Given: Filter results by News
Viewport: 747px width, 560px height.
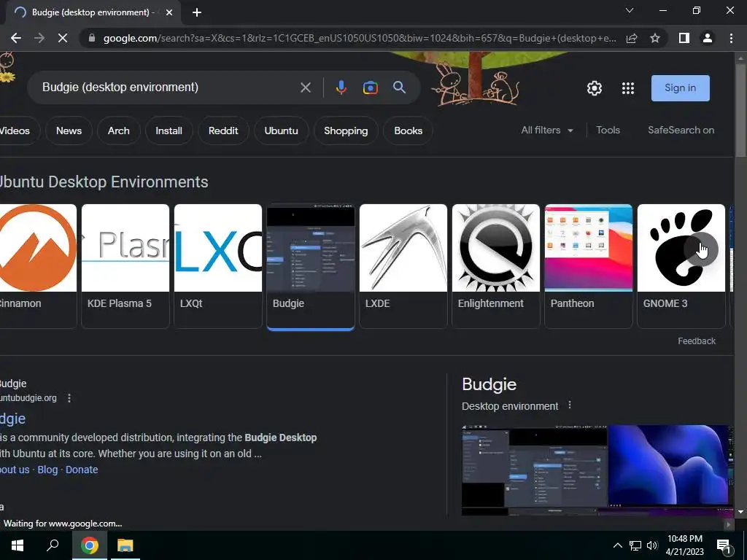Looking at the screenshot, I should [69, 131].
